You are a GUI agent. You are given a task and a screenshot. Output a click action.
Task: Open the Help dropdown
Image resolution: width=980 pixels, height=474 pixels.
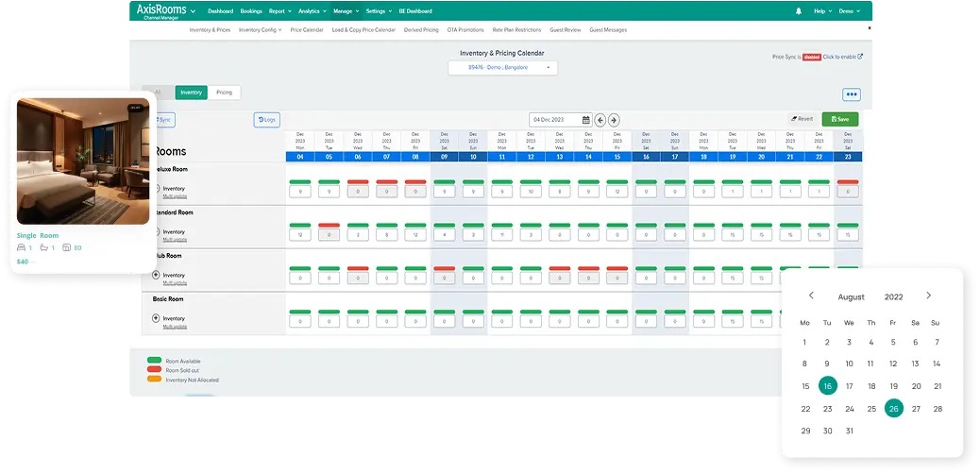(x=822, y=10)
